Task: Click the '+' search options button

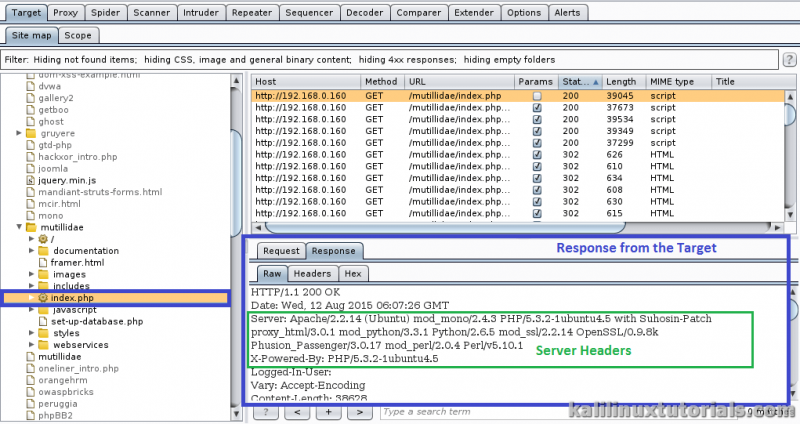Action: click(x=328, y=411)
